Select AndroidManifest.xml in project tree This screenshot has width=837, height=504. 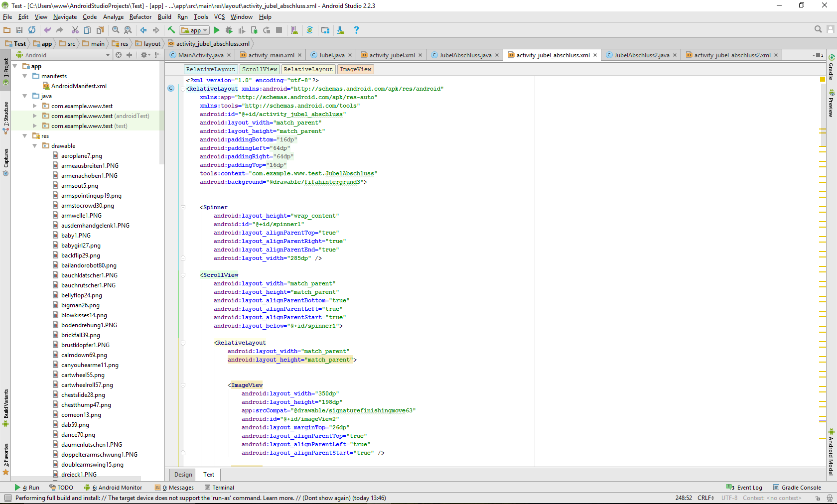(79, 86)
